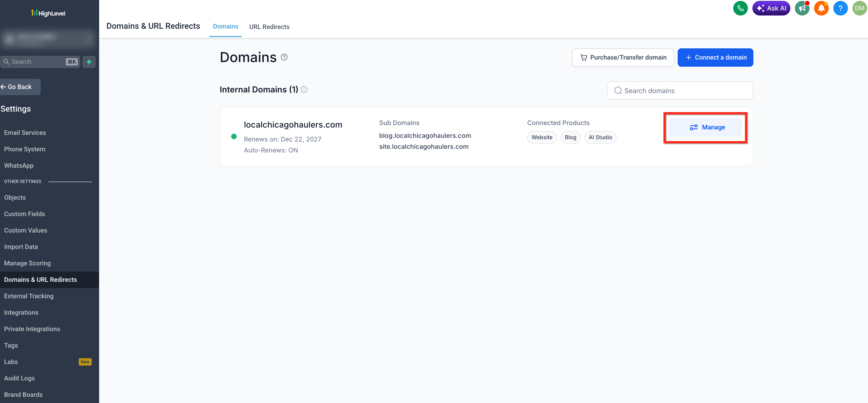Viewport: 868px width, 403px height.
Task: Focus the Search domains field
Action: pyautogui.click(x=680, y=91)
